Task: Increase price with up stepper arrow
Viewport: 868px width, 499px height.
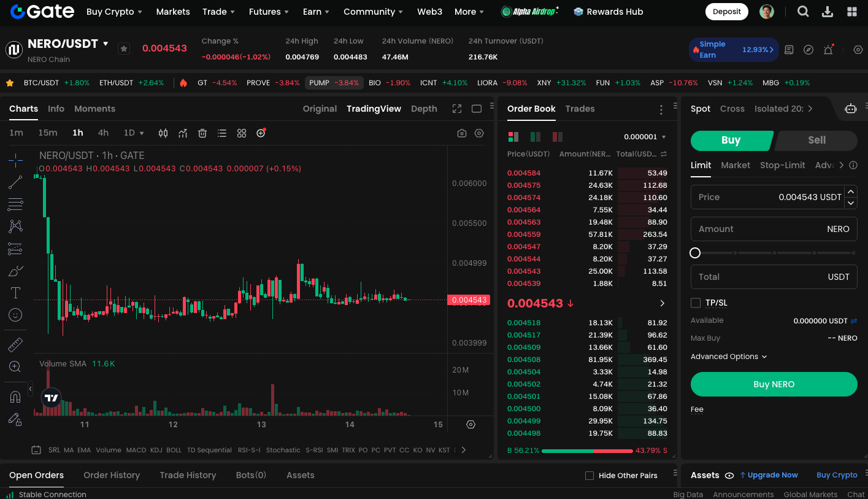Action: [x=851, y=191]
